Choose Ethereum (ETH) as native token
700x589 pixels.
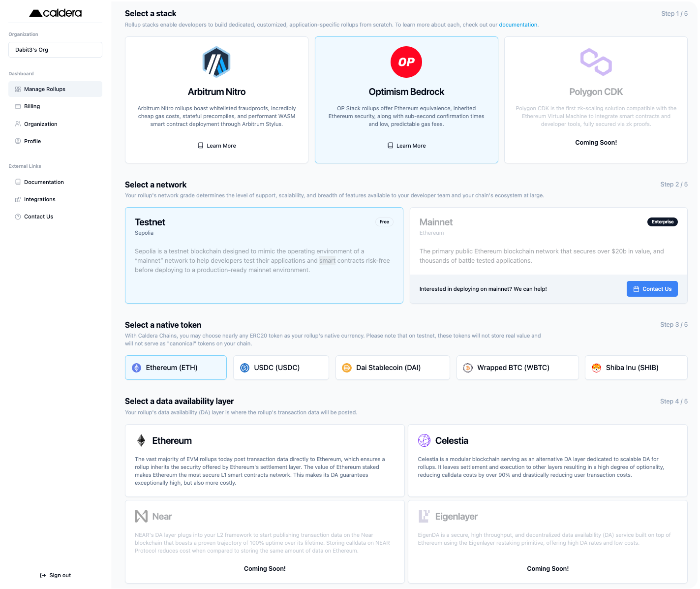tap(176, 368)
